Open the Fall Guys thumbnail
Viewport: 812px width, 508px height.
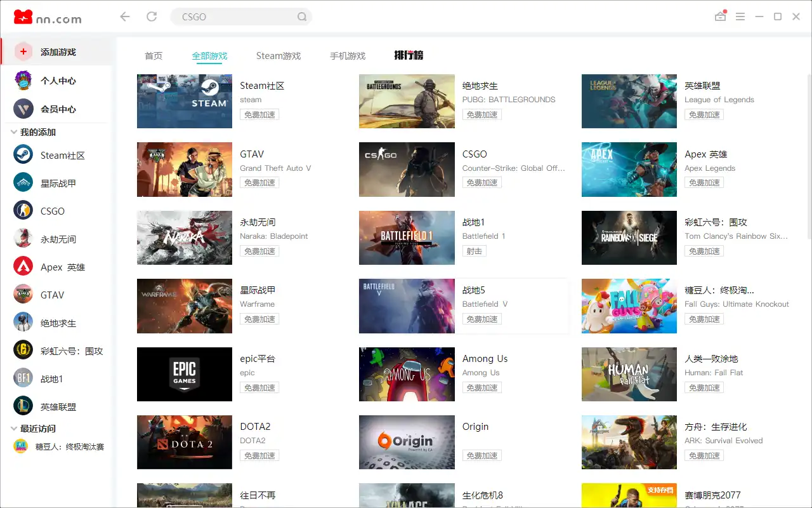tap(629, 306)
